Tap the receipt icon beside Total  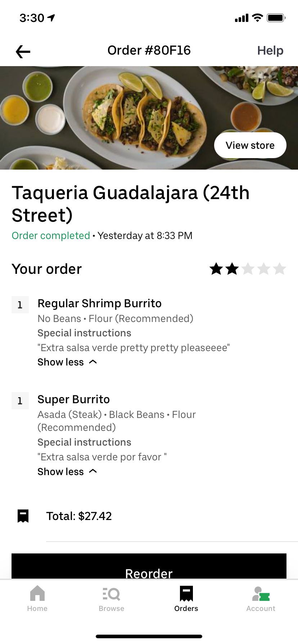[x=23, y=516]
